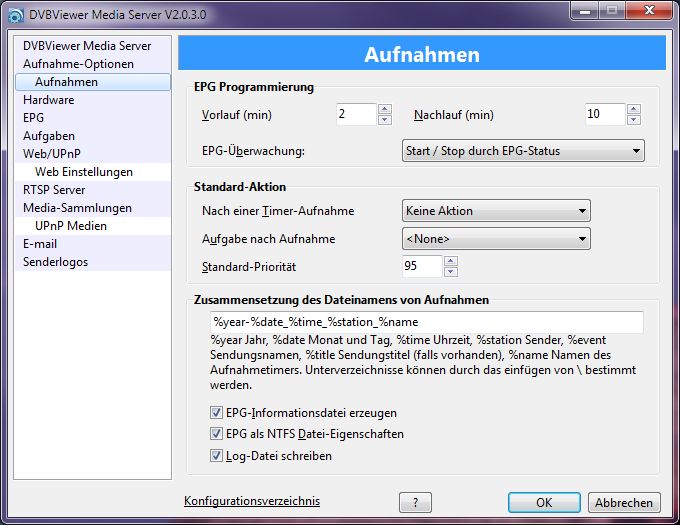Decrease Nachlauf minutes using down arrow
The width and height of the screenshot is (680, 525).
click(633, 120)
